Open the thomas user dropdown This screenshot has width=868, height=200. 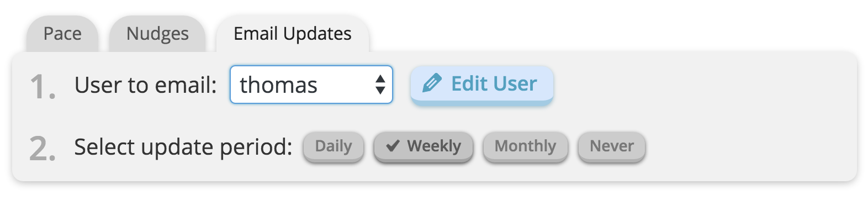click(311, 85)
